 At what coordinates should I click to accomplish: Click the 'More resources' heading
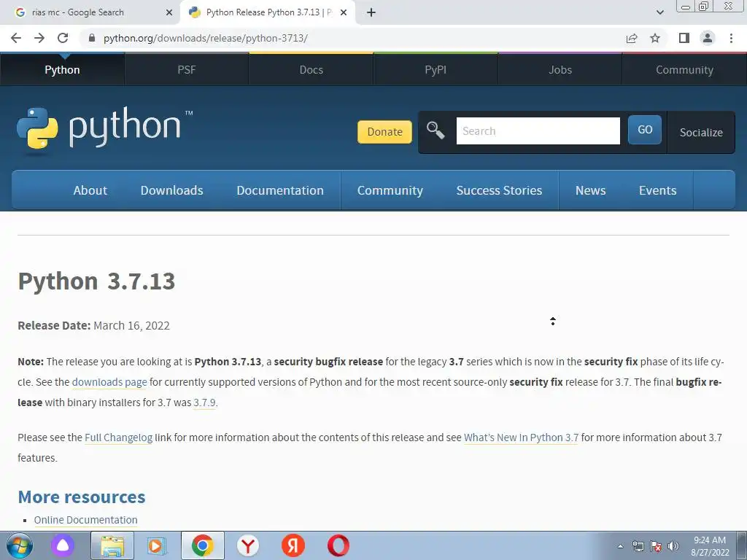point(82,497)
